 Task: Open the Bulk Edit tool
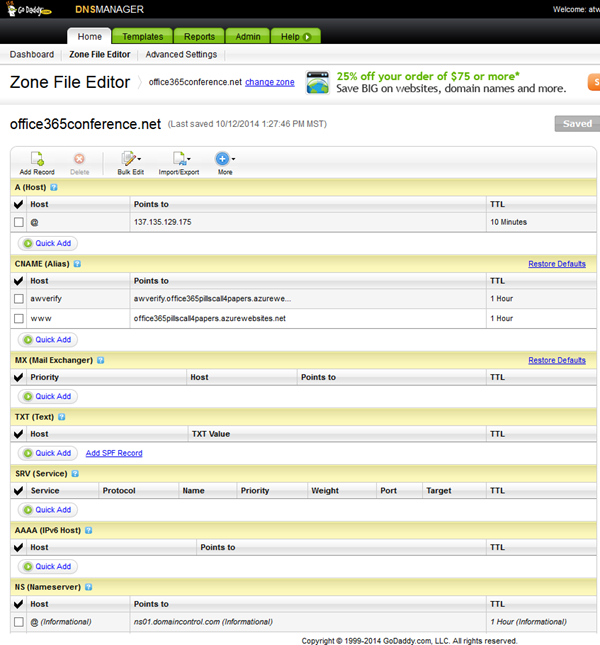coord(128,159)
